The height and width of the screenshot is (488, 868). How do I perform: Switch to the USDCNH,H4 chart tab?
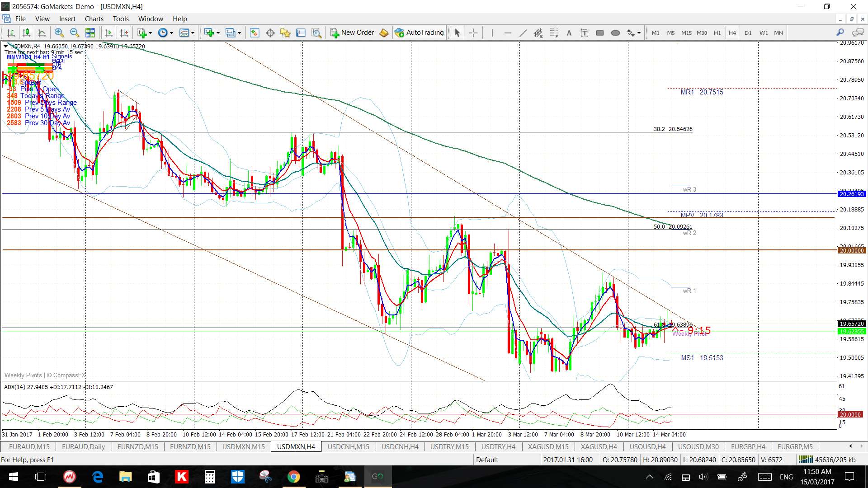click(400, 446)
